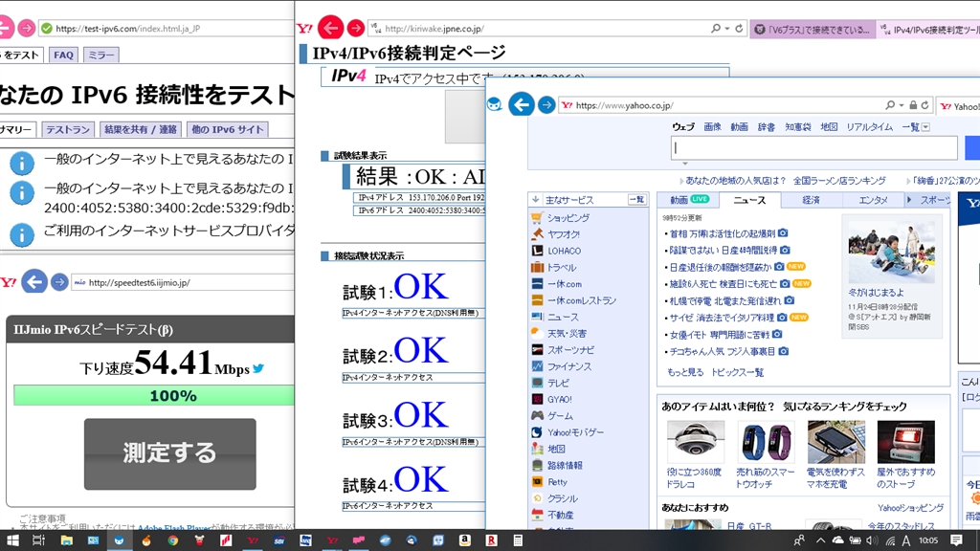Click the Yahoo web search input field
Viewport: 980px width, 551px height.
click(813, 148)
